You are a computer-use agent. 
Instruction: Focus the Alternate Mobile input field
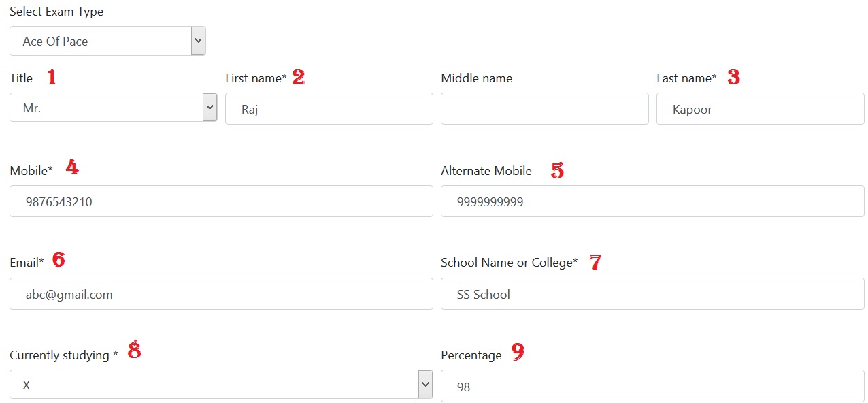pyautogui.click(x=652, y=201)
